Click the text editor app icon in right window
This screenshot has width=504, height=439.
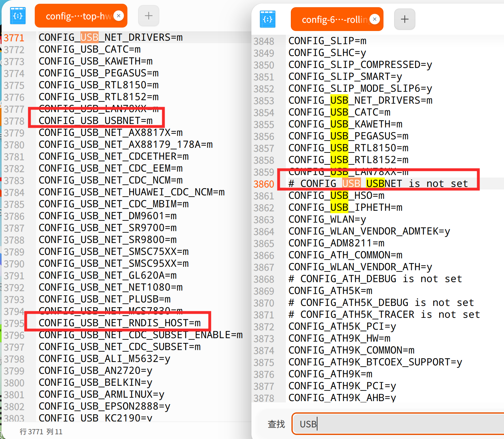click(268, 19)
